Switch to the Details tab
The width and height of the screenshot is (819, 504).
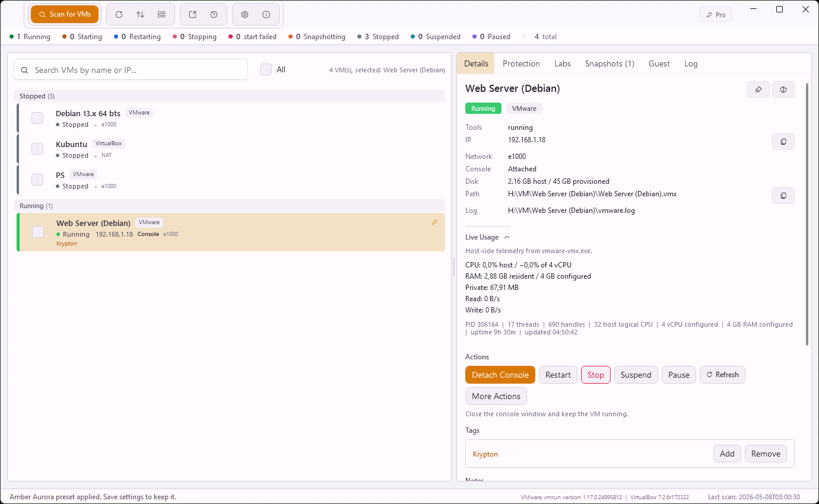pos(476,63)
